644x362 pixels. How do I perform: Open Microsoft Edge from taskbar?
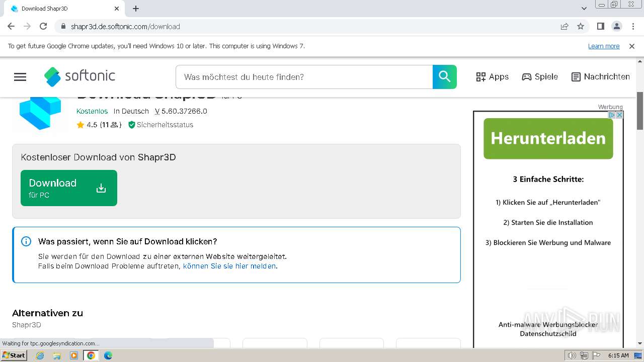108,355
